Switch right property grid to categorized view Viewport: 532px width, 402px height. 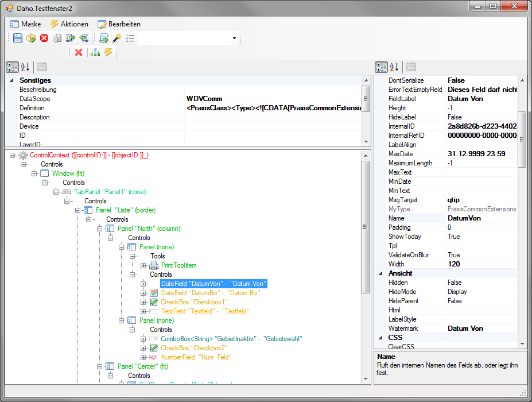point(382,67)
